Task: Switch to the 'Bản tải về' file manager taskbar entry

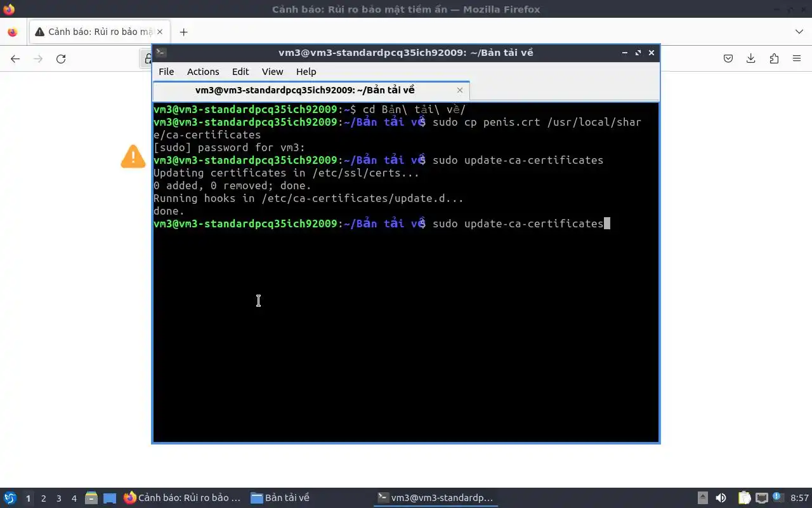Action: pyautogui.click(x=280, y=498)
